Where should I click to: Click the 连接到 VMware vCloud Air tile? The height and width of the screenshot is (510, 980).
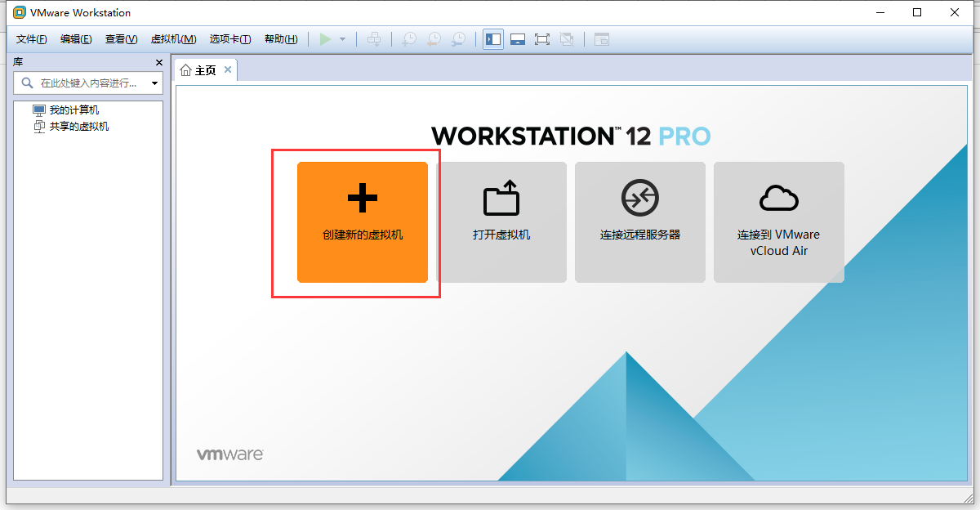tap(779, 222)
